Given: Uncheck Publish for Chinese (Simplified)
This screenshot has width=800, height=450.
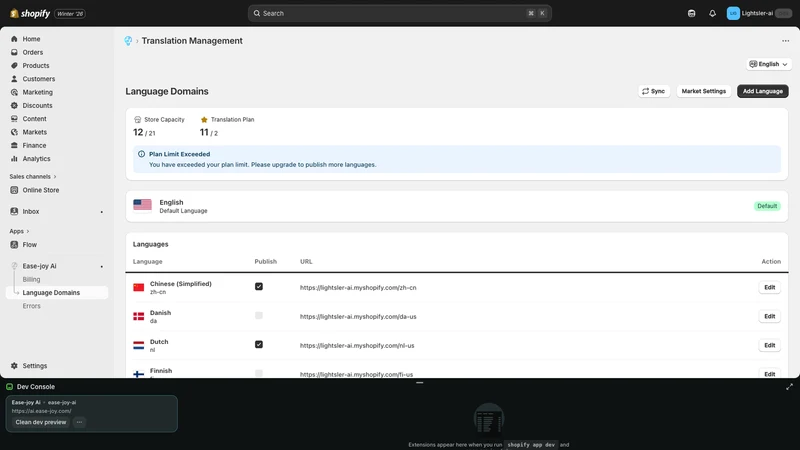Looking at the screenshot, I should 259,286.
